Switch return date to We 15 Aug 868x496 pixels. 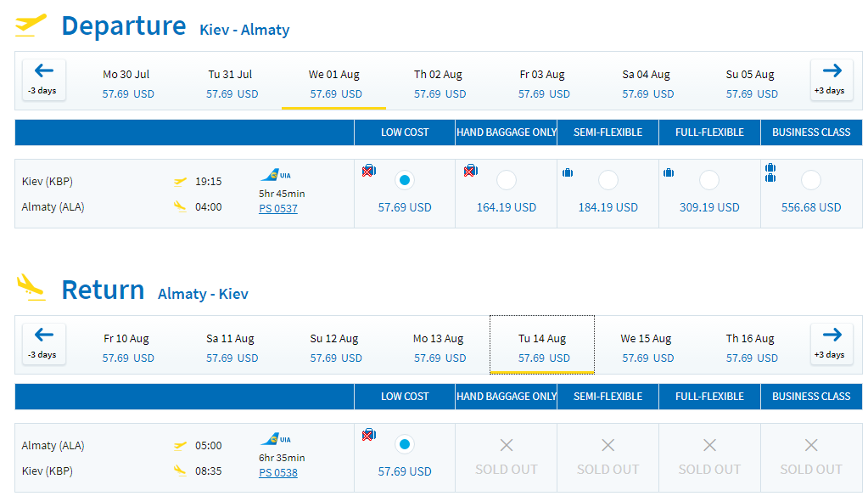(646, 348)
